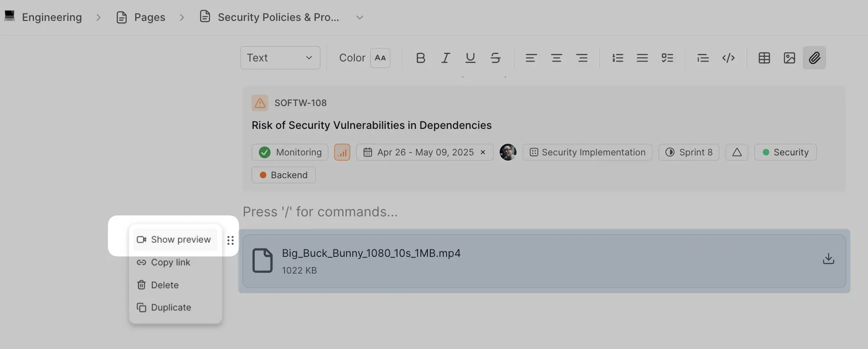Open the Text style dropdown
The image size is (868, 349).
pyautogui.click(x=280, y=58)
